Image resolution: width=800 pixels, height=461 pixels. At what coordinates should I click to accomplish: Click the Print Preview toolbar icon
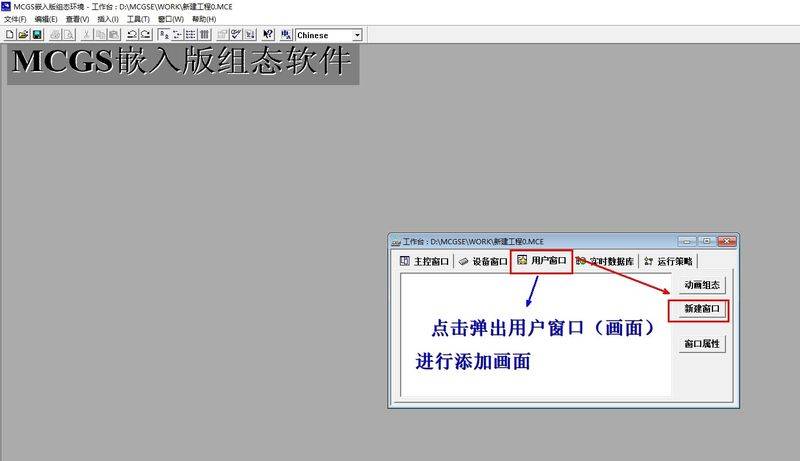(x=69, y=35)
